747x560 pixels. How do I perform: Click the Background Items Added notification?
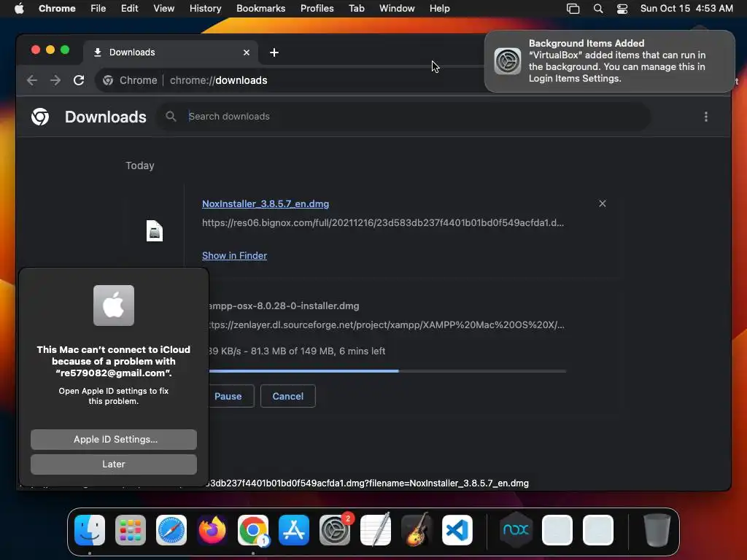[609, 61]
